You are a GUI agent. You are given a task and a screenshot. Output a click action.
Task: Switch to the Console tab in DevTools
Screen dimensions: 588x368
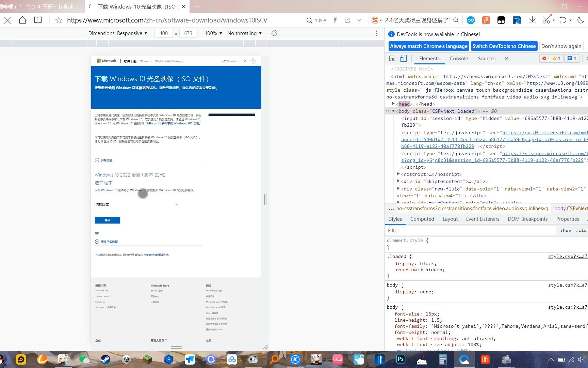point(459,58)
